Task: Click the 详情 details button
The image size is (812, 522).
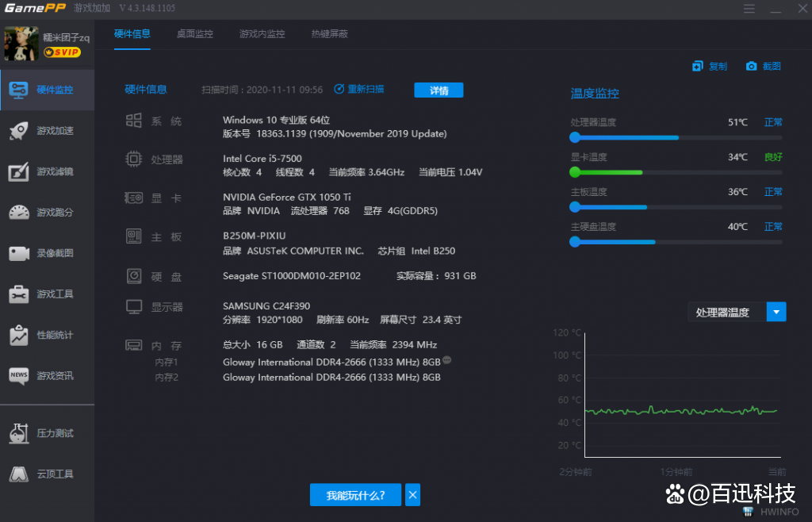Action: click(439, 90)
